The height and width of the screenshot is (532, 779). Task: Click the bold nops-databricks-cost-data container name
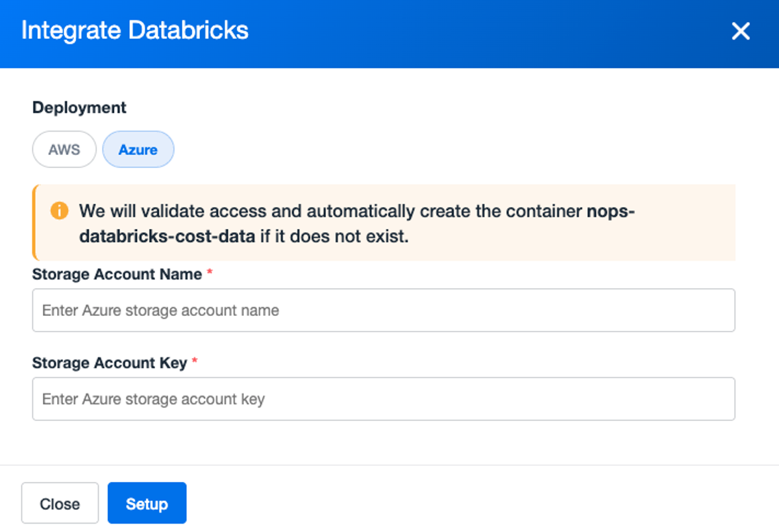click(x=356, y=223)
